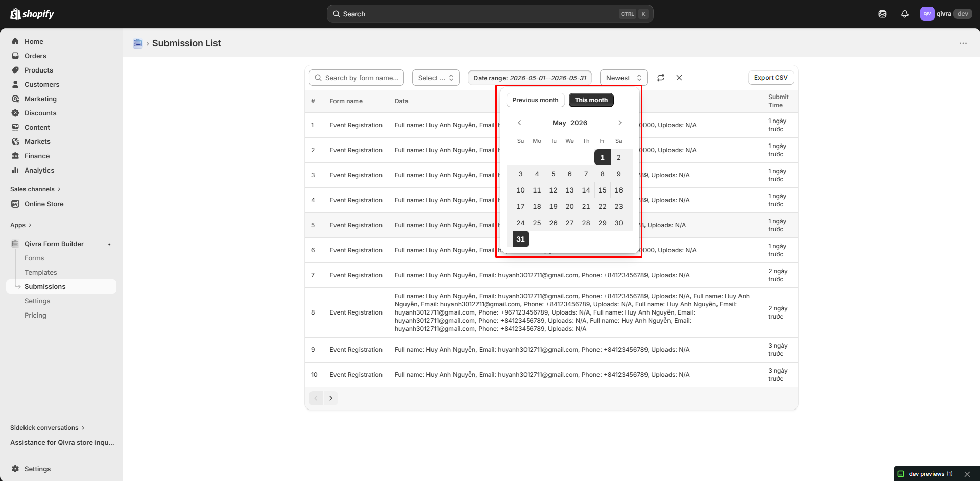
Task: Click the Orders sidebar icon
Action: (15, 56)
